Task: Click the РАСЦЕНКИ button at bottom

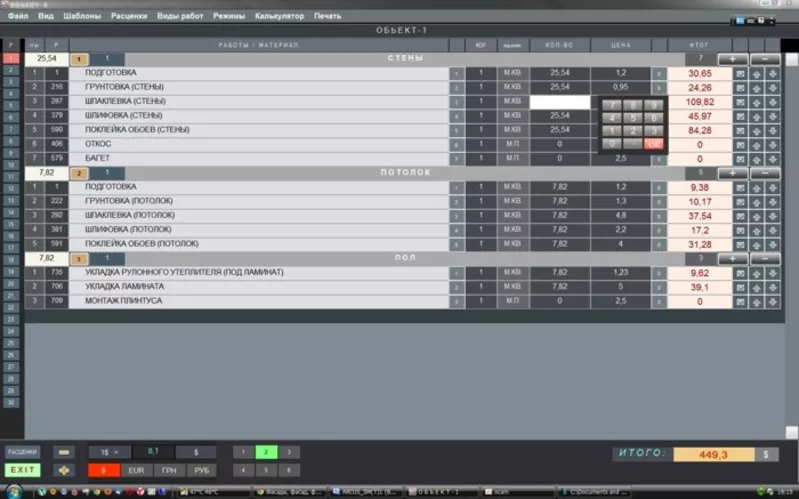Action: [x=22, y=452]
